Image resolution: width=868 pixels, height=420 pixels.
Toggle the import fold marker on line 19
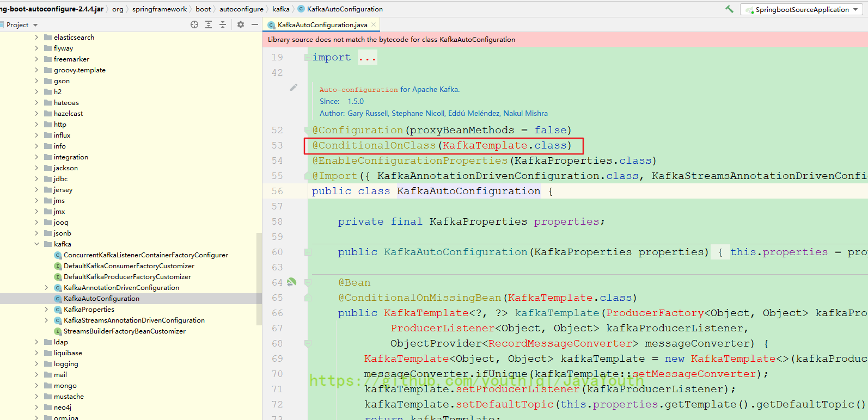[x=308, y=57]
